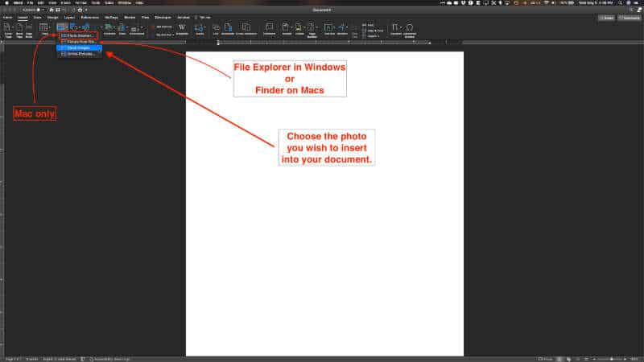Insert a Footer

click(299, 29)
